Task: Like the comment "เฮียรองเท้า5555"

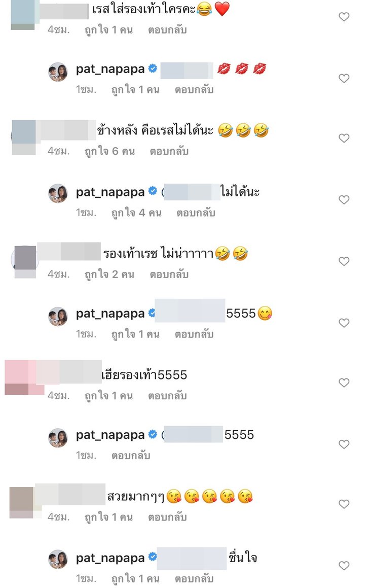Action: tap(344, 383)
